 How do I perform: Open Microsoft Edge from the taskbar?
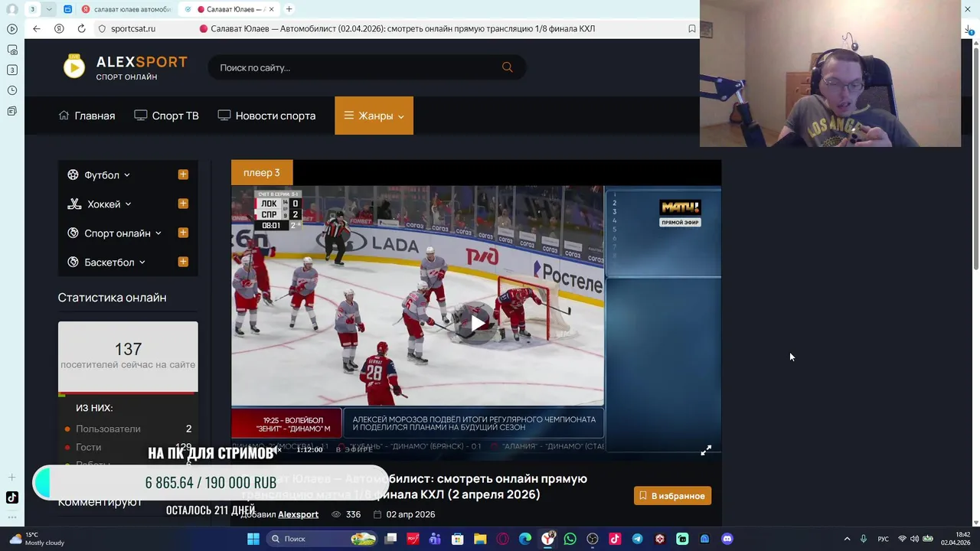point(524,539)
